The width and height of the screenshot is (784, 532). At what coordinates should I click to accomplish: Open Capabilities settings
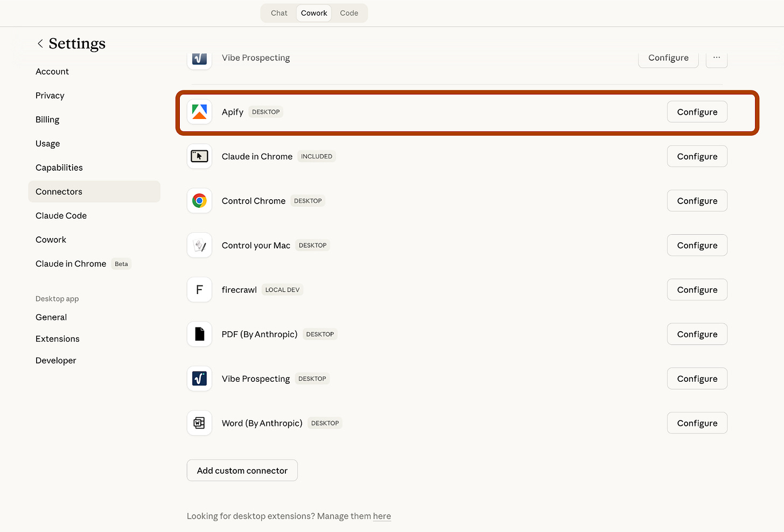point(59,167)
